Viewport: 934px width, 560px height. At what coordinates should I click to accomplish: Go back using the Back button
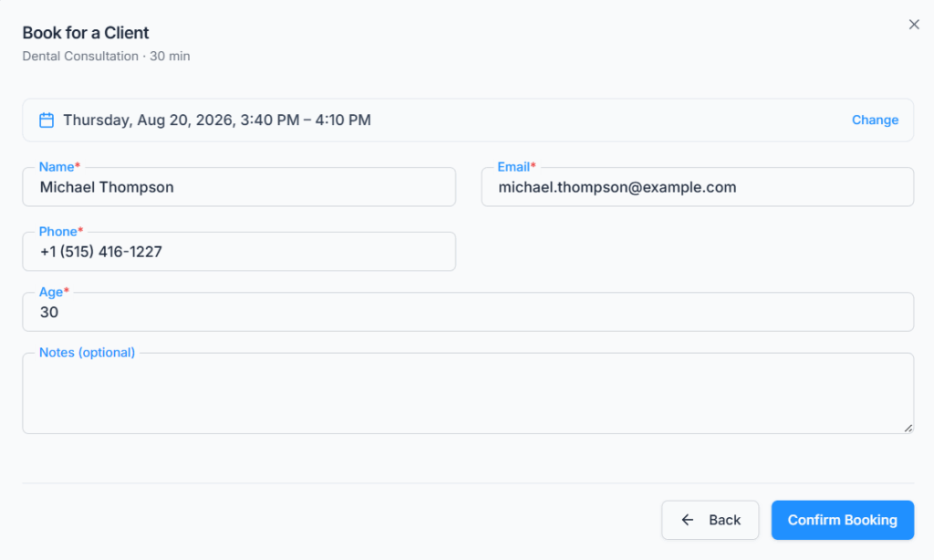pos(710,520)
